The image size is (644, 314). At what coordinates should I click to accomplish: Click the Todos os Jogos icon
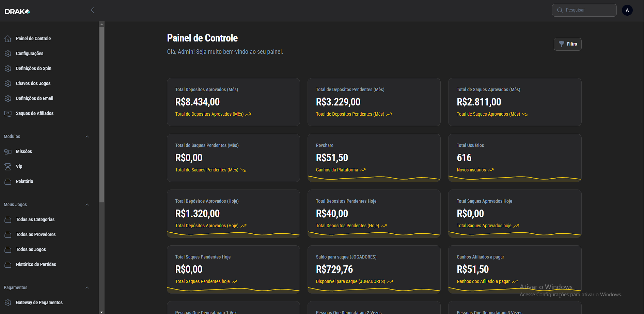[8, 250]
